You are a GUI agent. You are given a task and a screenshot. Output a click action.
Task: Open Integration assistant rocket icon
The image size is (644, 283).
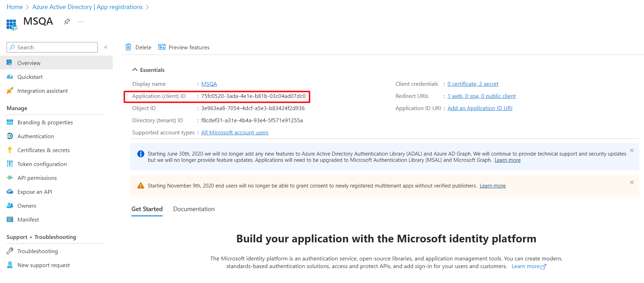(x=10, y=91)
